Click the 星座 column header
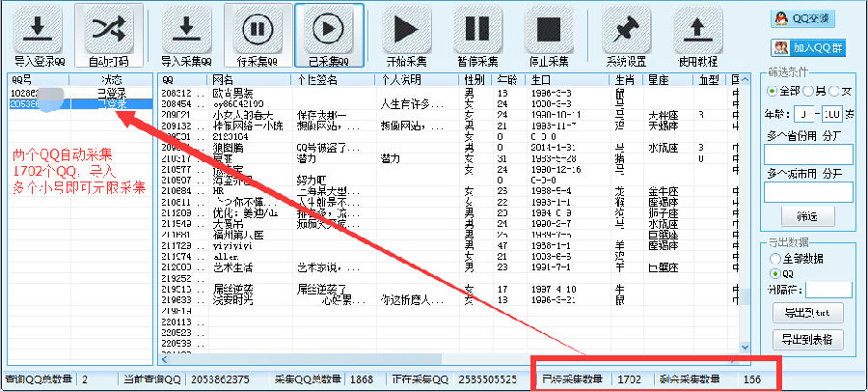This screenshot has height=392, width=868. click(667, 79)
